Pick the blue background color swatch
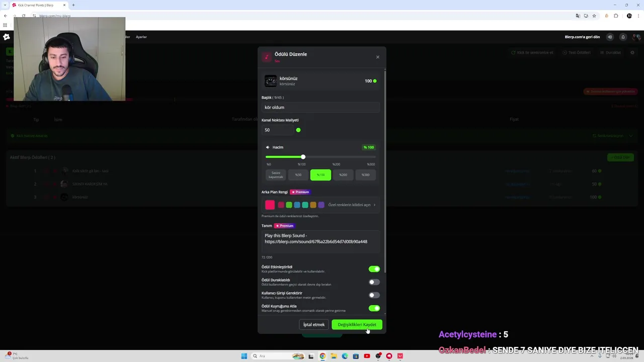 pyautogui.click(x=297, y=205)
